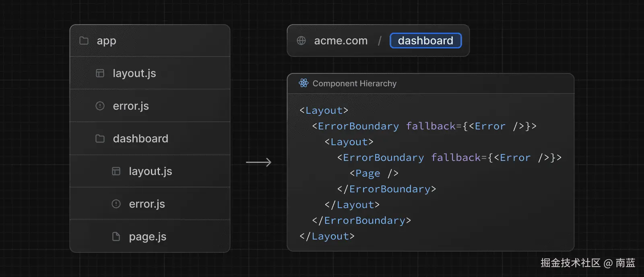Screen dimensions: 644x277
Task: Open the page.js file
Action: (x=148, y=237)
